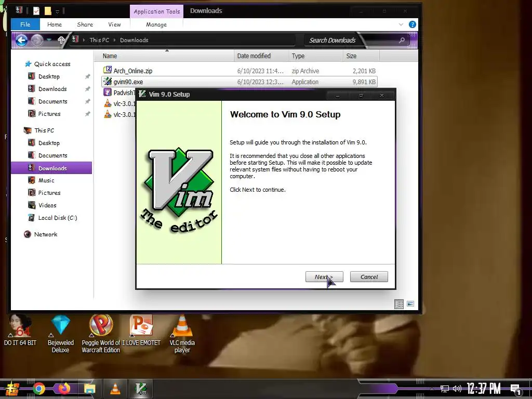Open the Share ribbon tab
The image size is (532, 399).
coord(85,24)
